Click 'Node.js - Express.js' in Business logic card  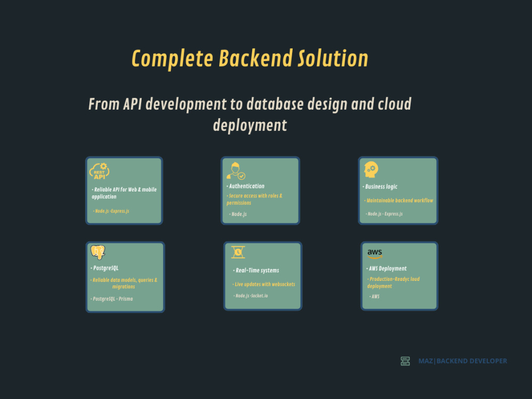[x=384, y=214]
